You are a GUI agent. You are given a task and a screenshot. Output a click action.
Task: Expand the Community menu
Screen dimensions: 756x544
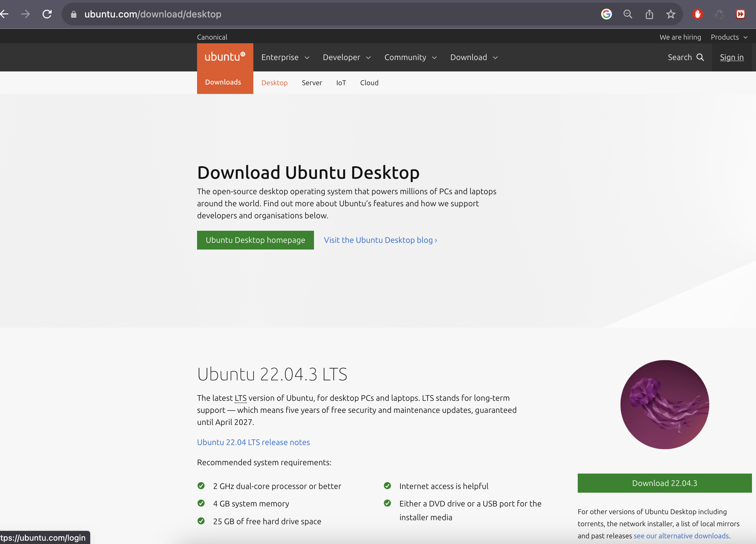click(411, 57)
